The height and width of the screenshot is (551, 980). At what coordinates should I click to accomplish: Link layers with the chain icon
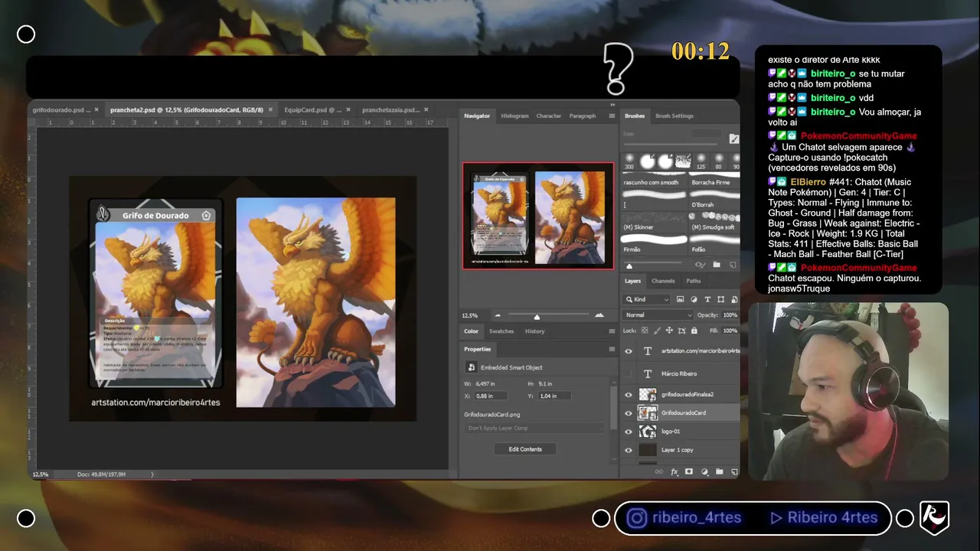tap(659, 472)
